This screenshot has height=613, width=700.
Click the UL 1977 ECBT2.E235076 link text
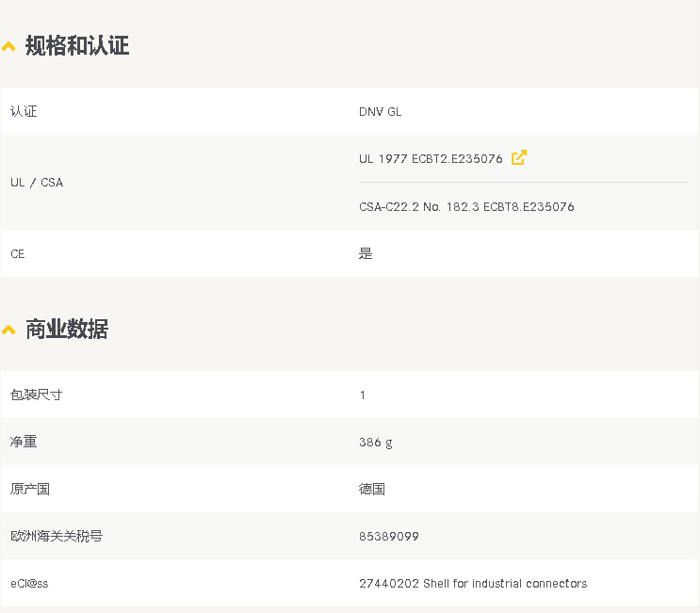click(431, 159)
